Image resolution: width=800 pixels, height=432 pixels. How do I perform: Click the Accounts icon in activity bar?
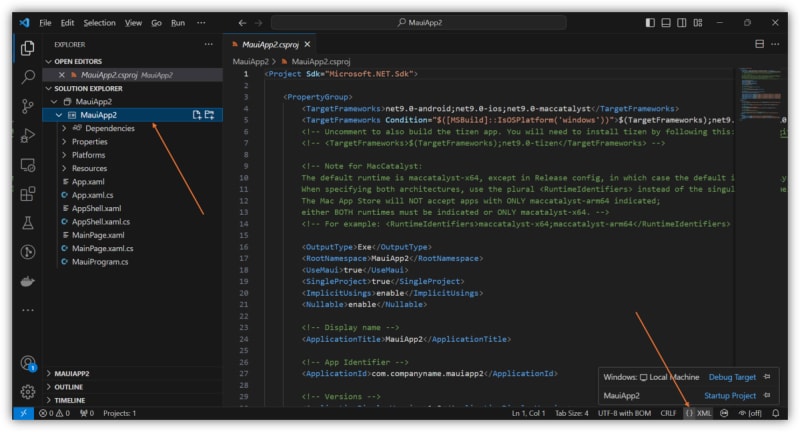pos(27,363)
